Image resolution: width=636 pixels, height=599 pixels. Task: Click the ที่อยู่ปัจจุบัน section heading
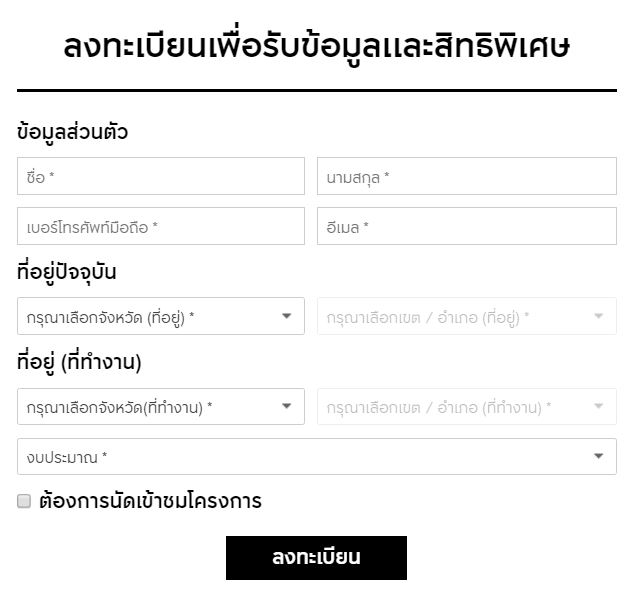74,271
